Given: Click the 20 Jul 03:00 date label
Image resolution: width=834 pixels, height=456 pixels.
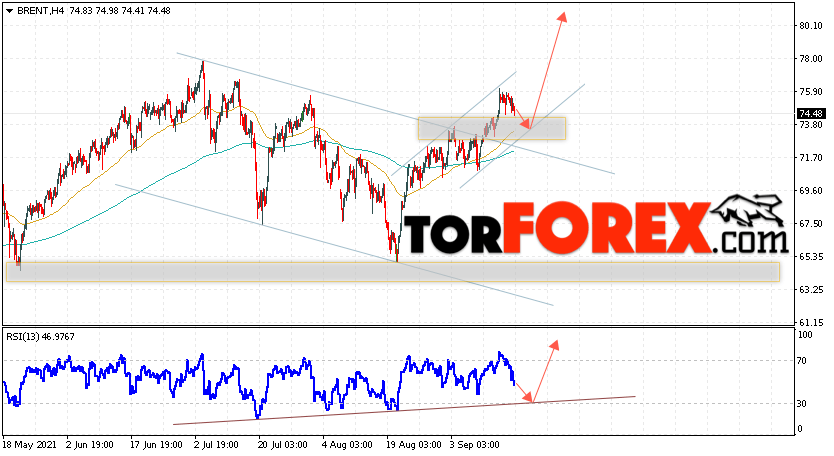Looking at the screenshot, I should click(282, 445).
